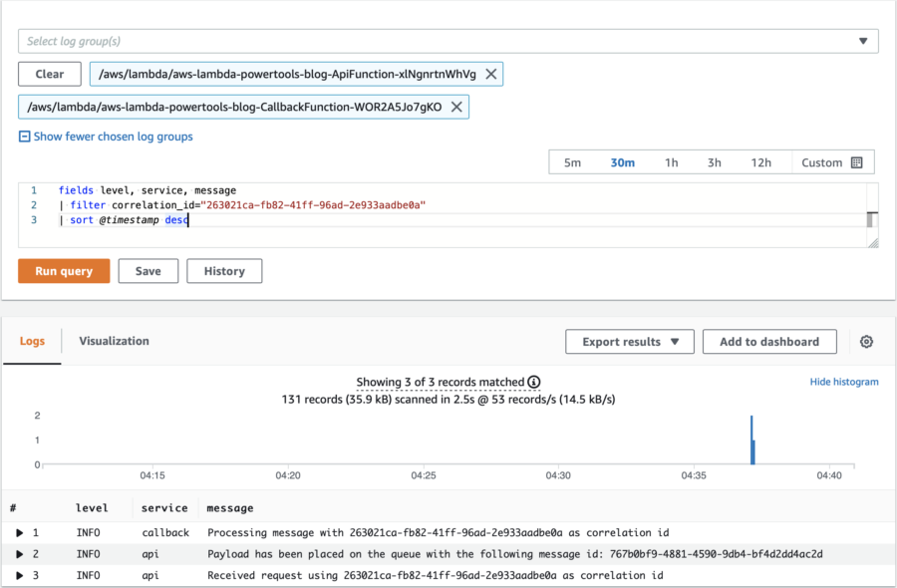Click query editor line 2 filter text
This screenshot has height=588, width=897.
[x=242, y=204]
